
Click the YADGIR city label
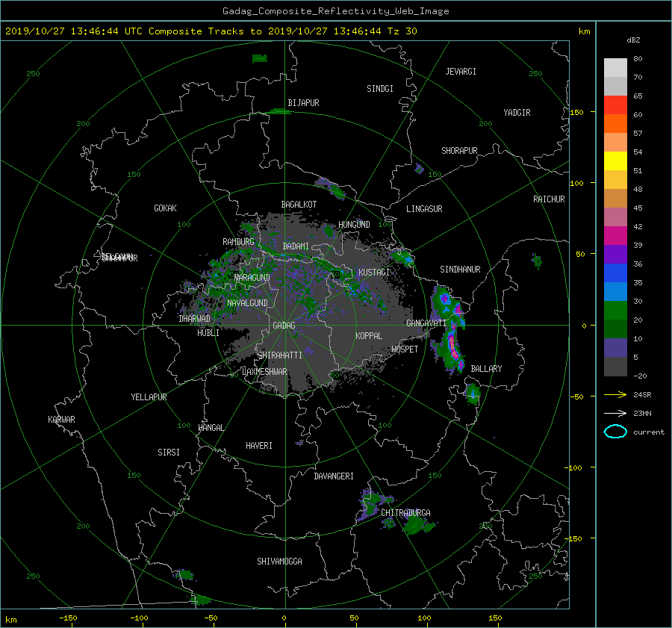click(x=517, y=113)
